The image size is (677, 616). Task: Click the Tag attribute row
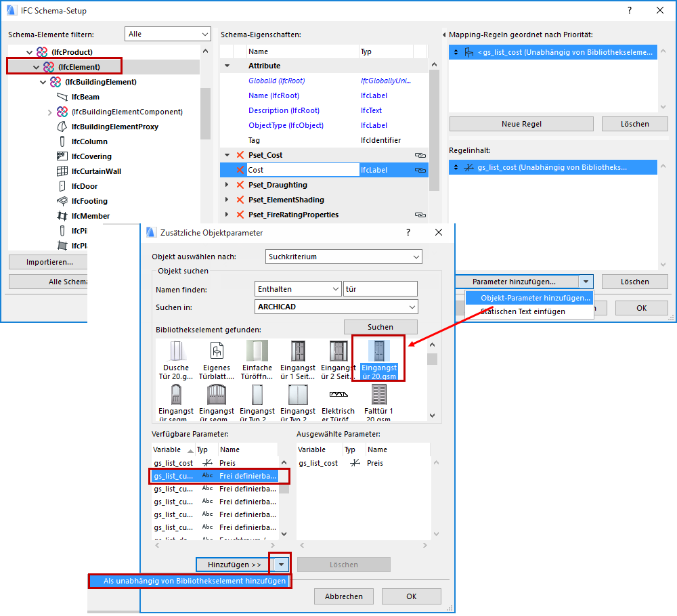pyautogui.click(x=324, y=140)
